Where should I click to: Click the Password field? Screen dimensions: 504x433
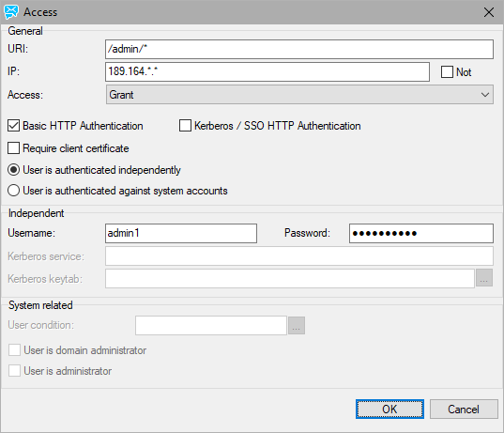(421, 233)
